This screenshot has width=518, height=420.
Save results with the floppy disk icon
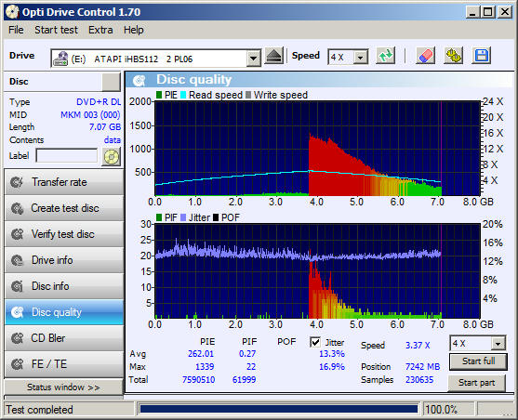(482, 56)
